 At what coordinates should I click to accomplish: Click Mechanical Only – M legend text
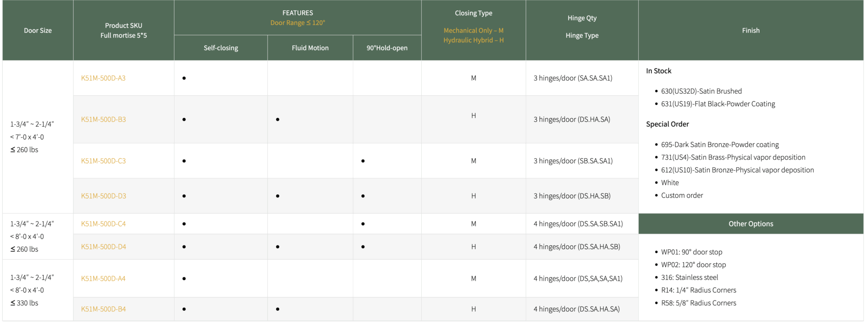pos(473,30)
